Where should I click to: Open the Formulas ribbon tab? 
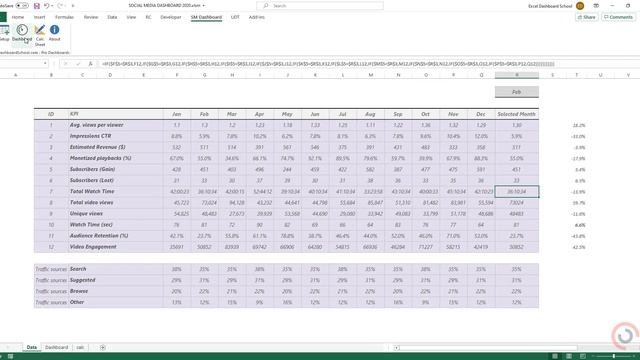(64, 17)
